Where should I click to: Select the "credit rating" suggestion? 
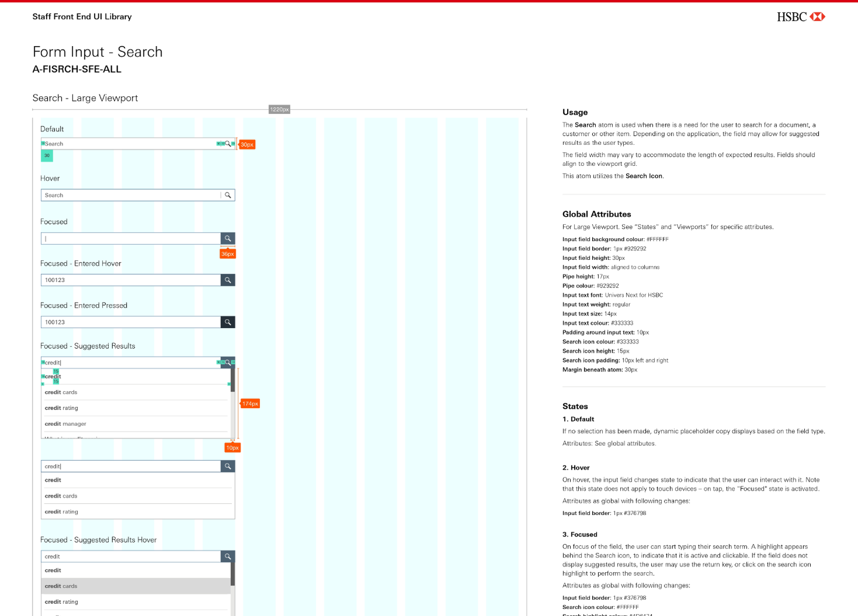coord(61,408)
